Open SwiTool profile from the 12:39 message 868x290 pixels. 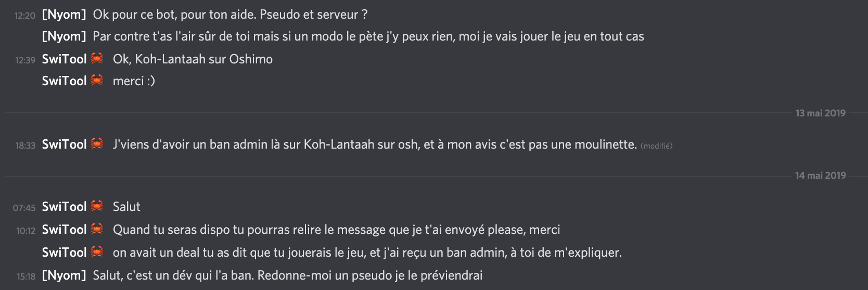coord(64,59)
